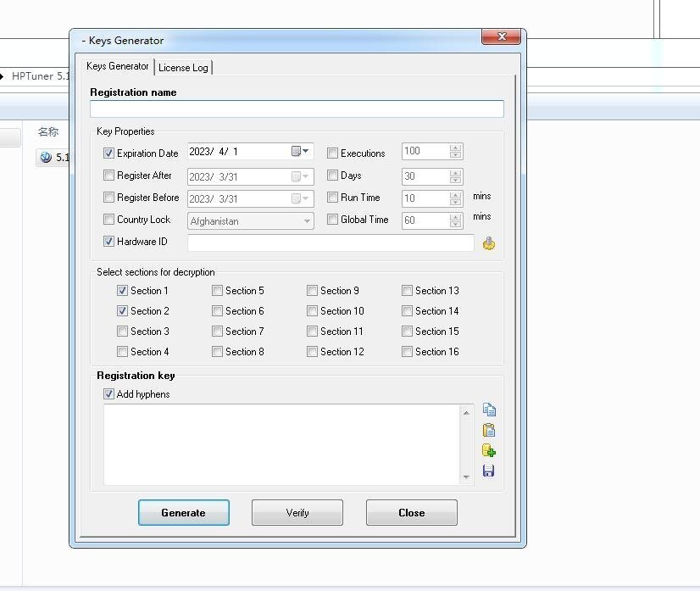Uncheck the Expiration Date checkbox
The height and width of the screenshot is (591, 700).
(108, 153)
